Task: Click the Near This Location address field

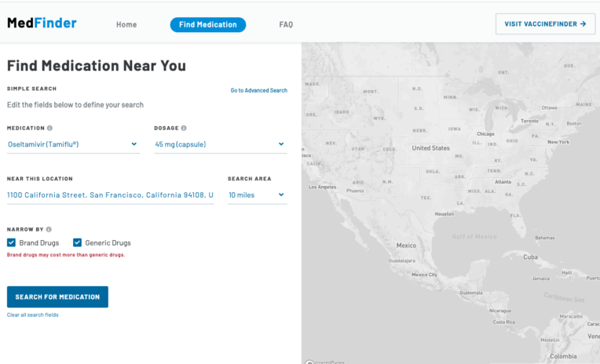Action: coord(110,195)
